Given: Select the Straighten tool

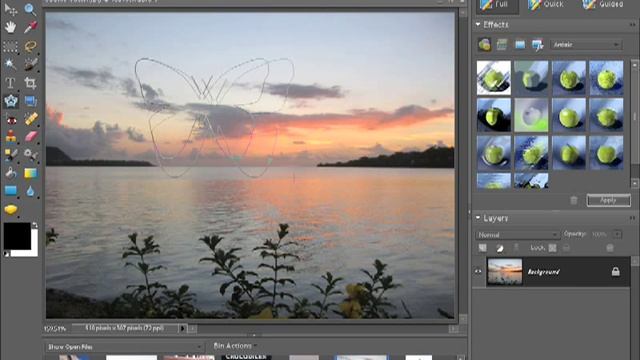Looking at the screenshot, I should coord(30,101).
